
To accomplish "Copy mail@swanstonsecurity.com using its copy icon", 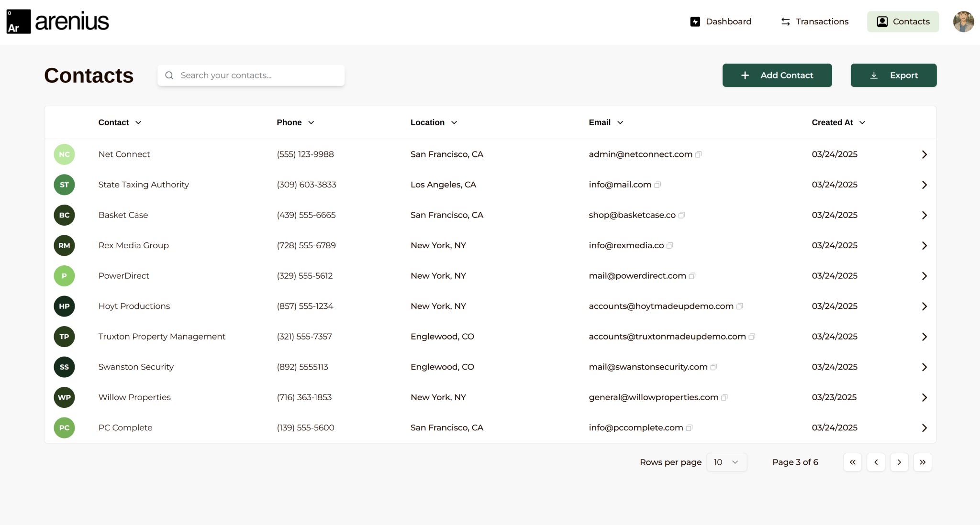I will coord(714,367).
